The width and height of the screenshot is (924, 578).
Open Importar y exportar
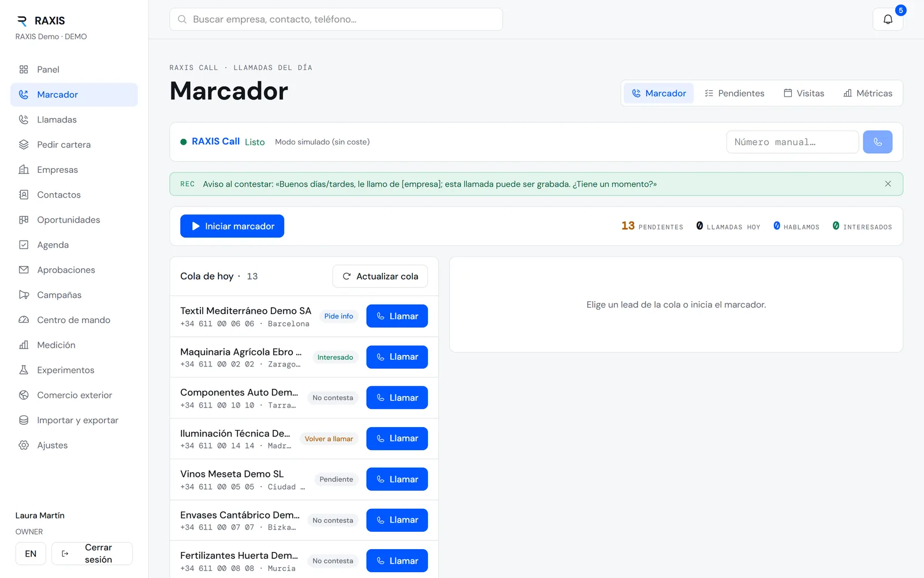[x=74, y=420]
